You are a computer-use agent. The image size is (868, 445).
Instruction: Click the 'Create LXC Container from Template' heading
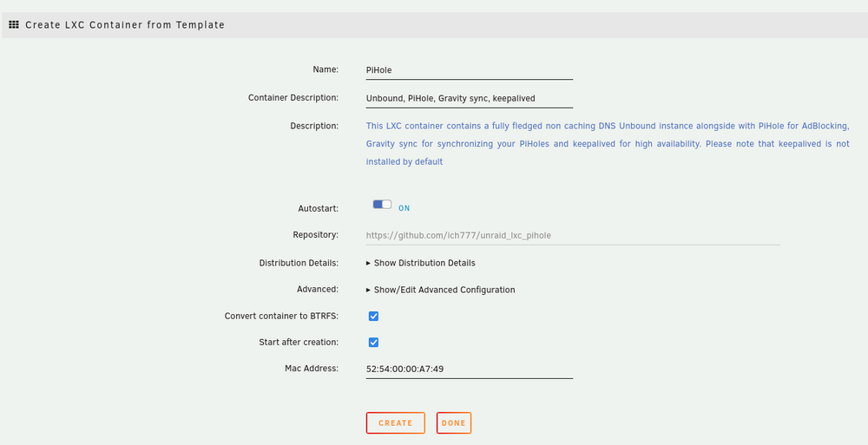[x=125, y=25]
